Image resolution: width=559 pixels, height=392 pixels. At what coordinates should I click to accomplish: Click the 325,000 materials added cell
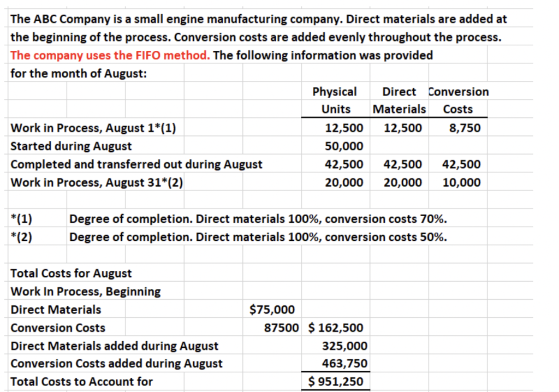pos(345,346)
